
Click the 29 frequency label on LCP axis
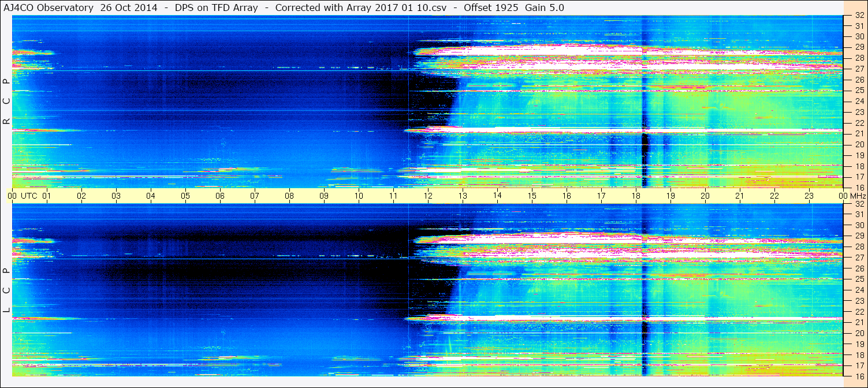point(859,236)
